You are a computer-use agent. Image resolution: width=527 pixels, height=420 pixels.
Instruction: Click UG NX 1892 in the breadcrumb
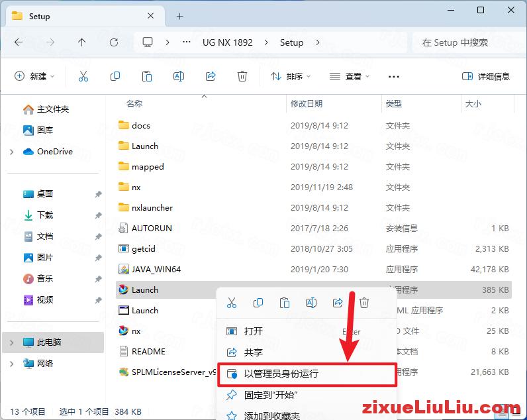point(228,42)
